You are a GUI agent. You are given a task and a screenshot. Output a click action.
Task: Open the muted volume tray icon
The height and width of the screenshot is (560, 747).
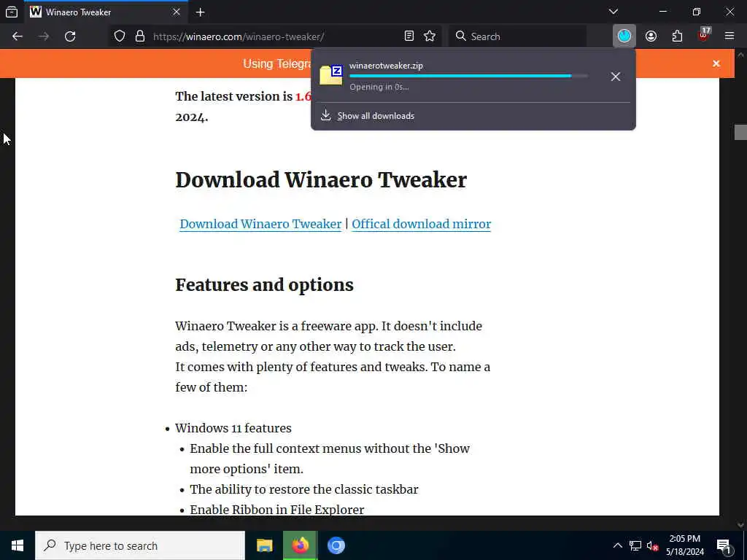[652, 545]
